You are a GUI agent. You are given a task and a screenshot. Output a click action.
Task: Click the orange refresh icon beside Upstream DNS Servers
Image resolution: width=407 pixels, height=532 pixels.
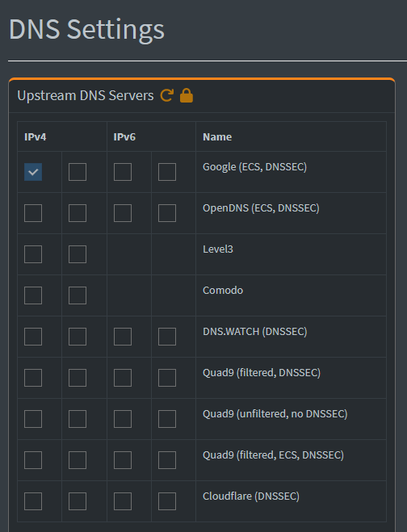(x=166, y=95)
